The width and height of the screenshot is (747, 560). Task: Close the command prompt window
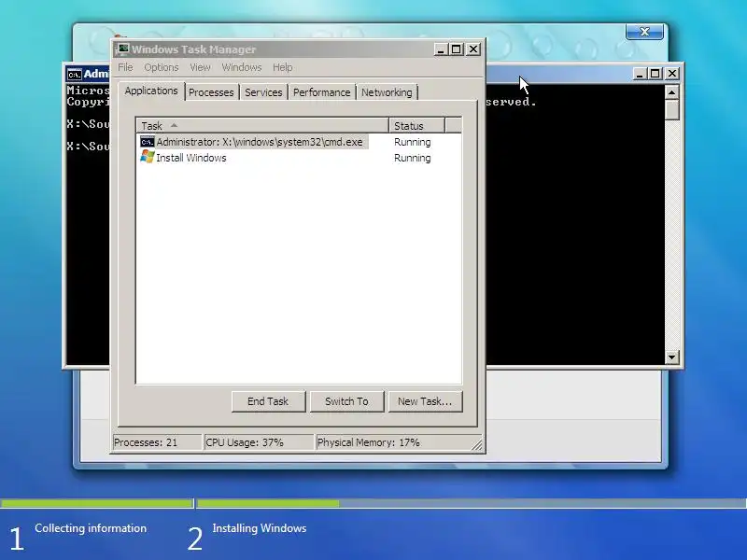(x=672, y=74)
